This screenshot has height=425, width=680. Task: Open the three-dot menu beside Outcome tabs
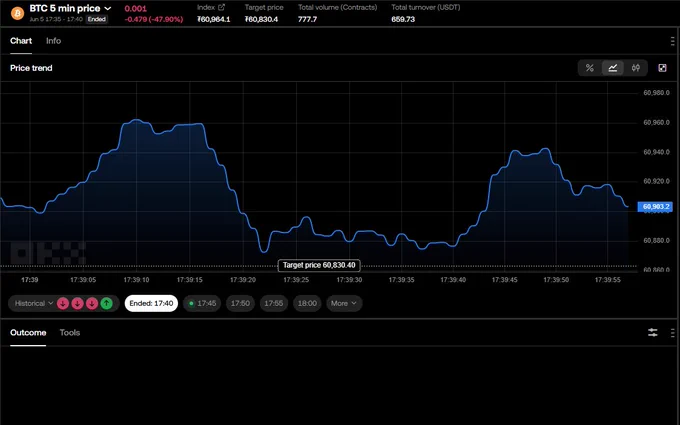coord(672,333)
